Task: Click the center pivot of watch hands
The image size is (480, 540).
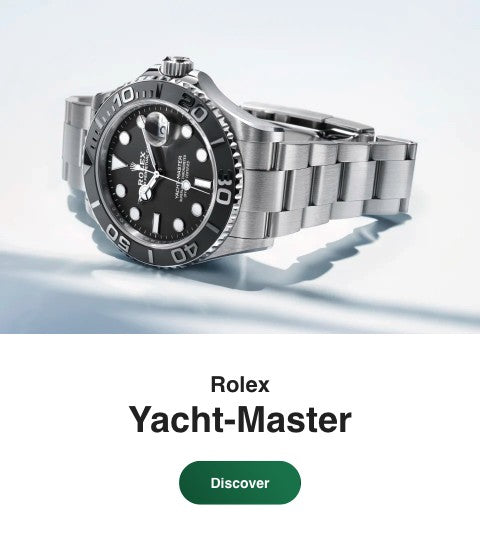Action: [157, 174]
